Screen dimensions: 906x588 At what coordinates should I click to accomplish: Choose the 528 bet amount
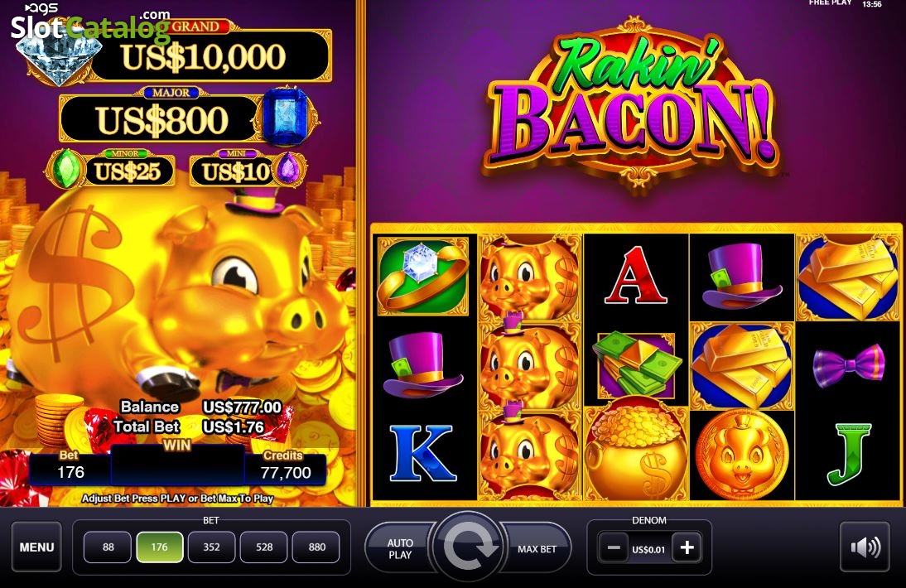[x=264, y=547]
